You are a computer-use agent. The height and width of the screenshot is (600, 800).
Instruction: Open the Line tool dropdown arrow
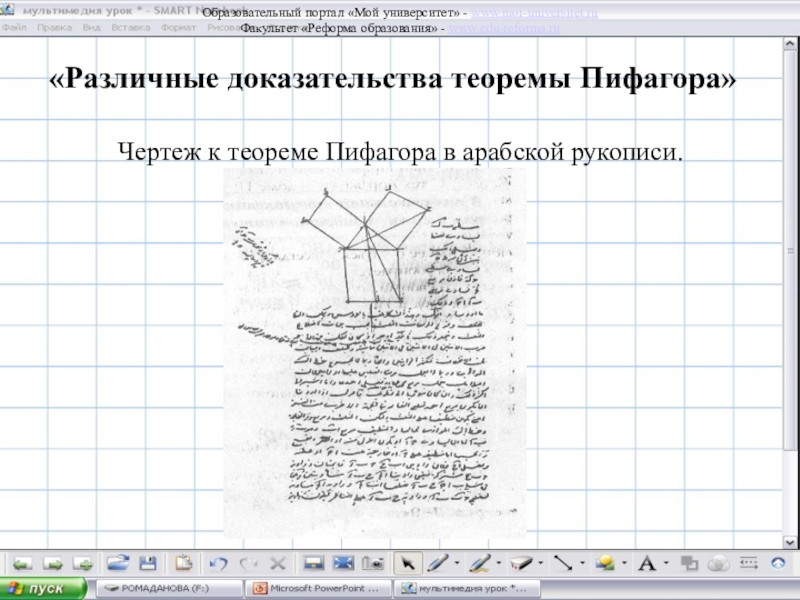click(583, 563)
